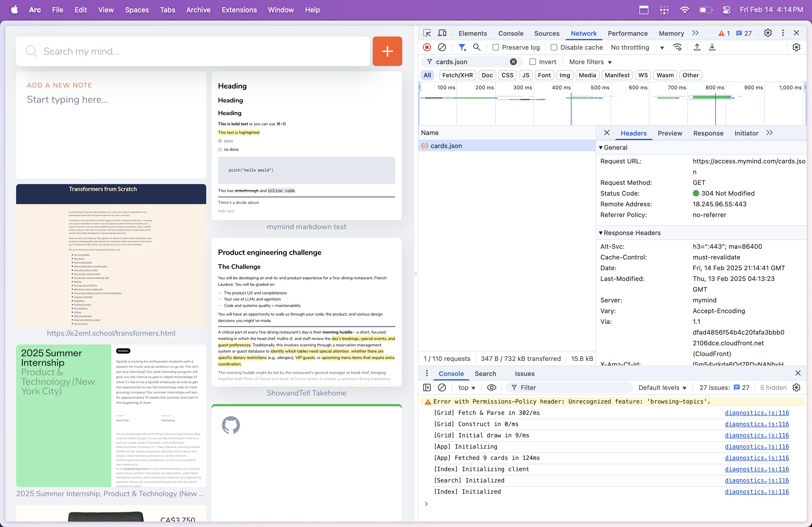Click the inspect element selector icon
Image resolution: width=812 pixels, height=527 pixels.
tap(427, 33)
